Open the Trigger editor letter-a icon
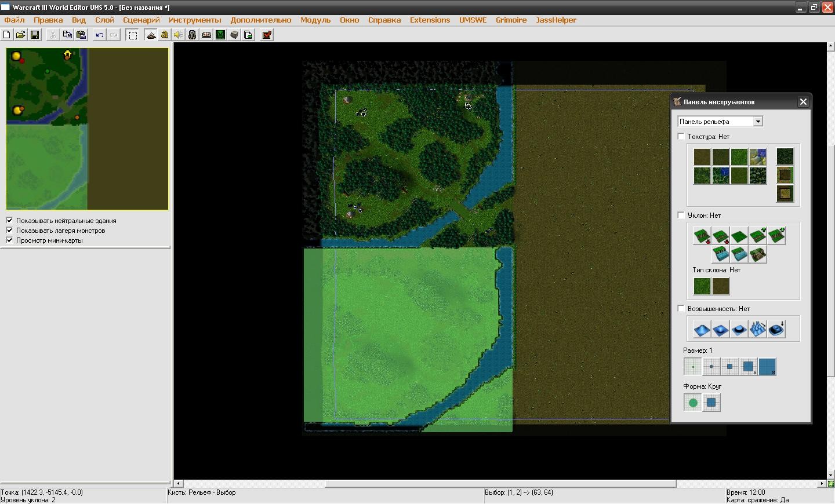Image resolution: width=835 pixels, height=504 pixels. tap(164, 35)
